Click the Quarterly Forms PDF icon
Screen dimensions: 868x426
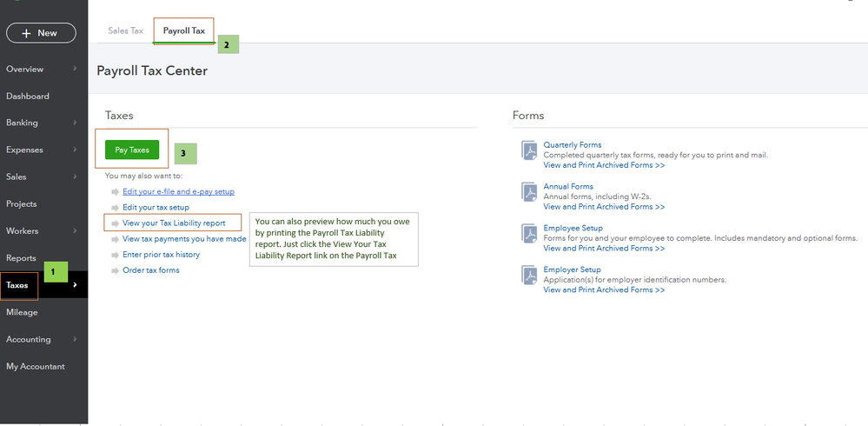527,150
